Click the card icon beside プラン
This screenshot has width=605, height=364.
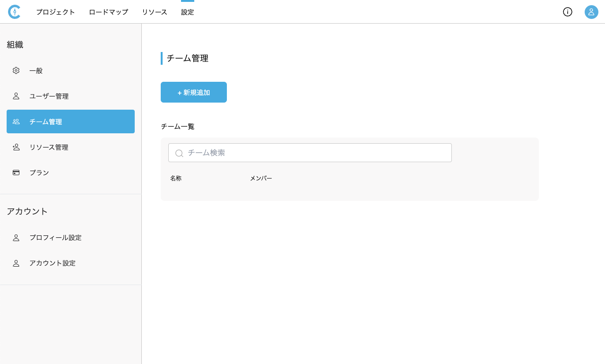tap(16, 173)
